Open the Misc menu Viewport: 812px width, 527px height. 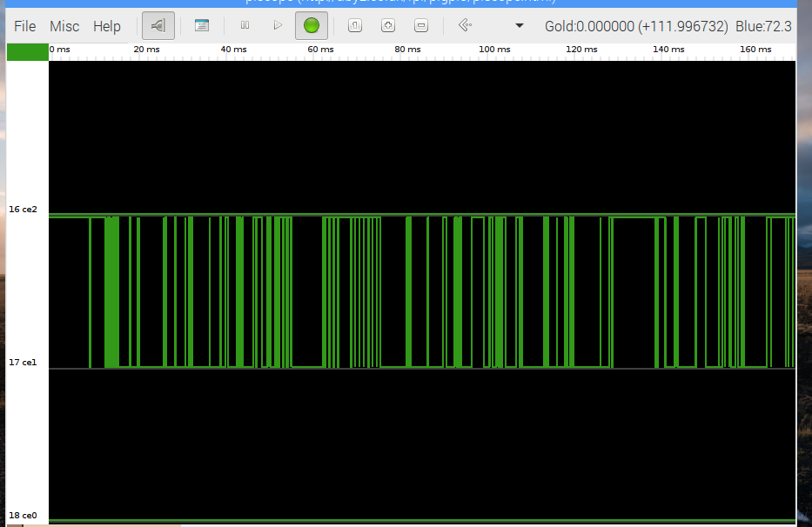[x=64, y=26]
